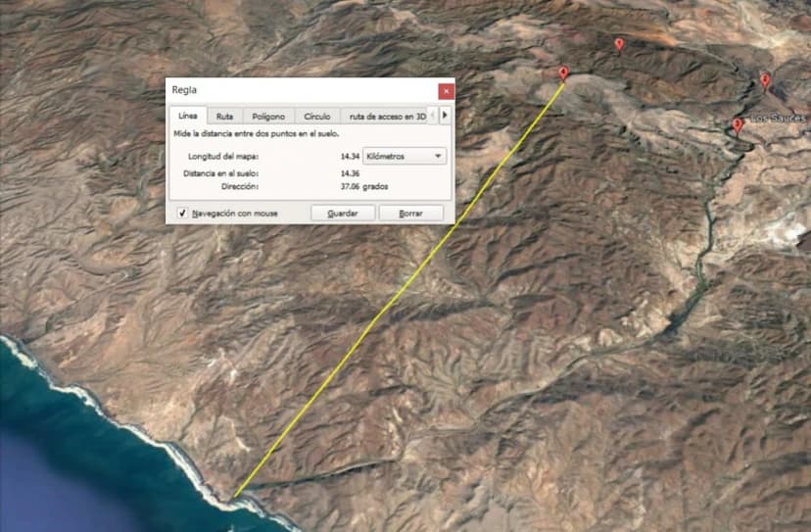Toggle the Navegación con mouse checkbox
The height and width of the screenshot is (532, 811).
[183, 213]
